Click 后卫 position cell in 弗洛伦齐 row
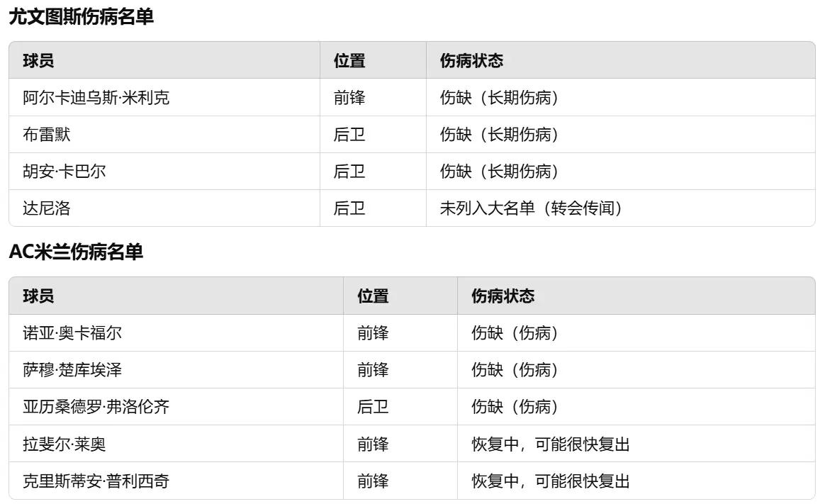Screen dimensions: 820x504 (373, 407)
